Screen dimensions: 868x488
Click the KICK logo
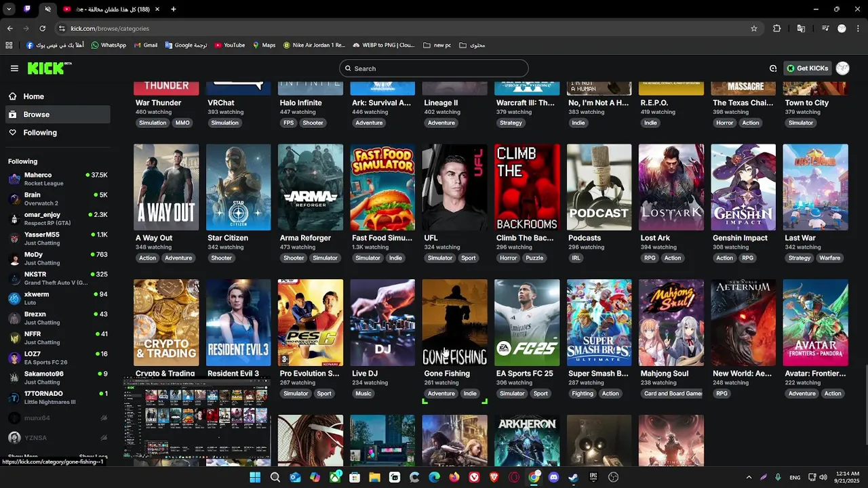(x=49, y=68)
